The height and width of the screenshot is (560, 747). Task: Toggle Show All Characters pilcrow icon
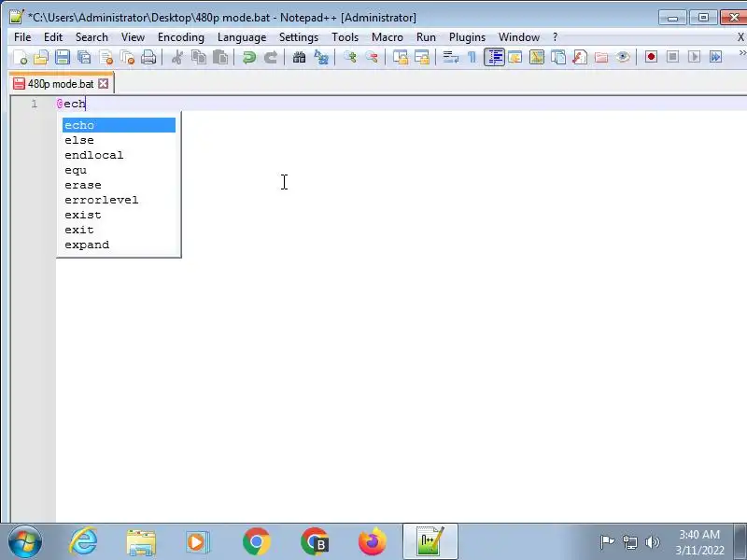click(472, 58)
